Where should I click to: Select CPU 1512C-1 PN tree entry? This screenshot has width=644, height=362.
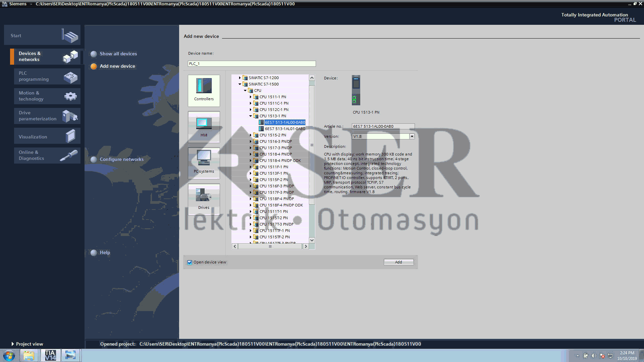pos(274,110)
